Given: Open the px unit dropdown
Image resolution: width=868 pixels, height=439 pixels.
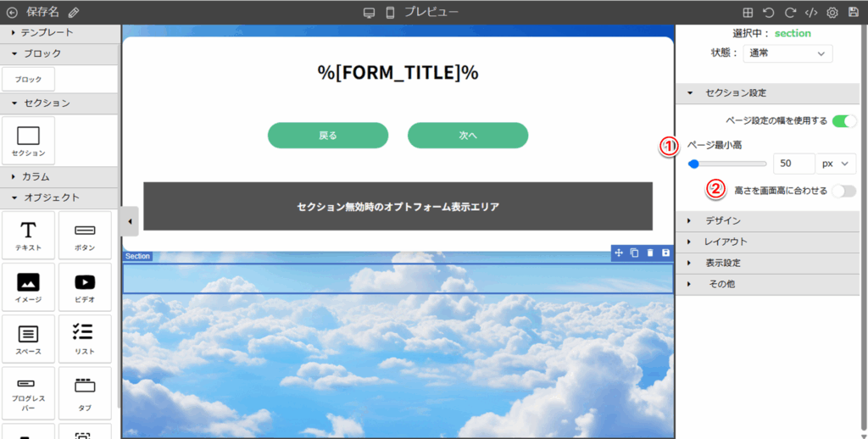Looking at the screenshot, I should point(835,164).
